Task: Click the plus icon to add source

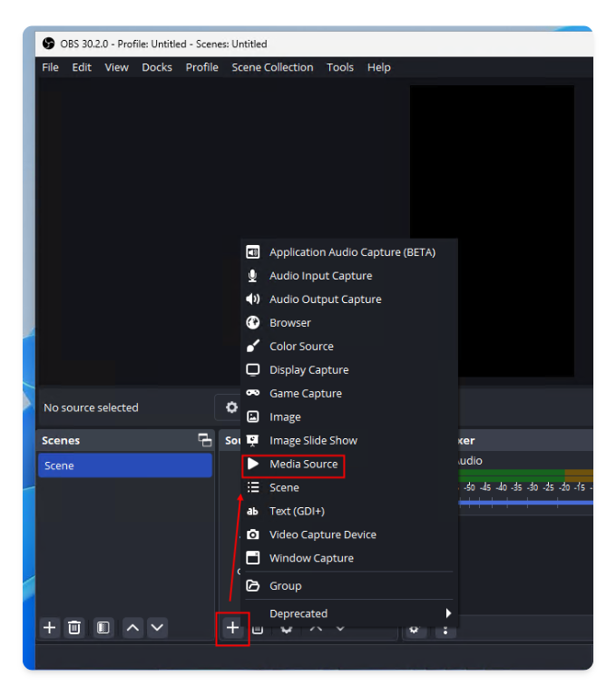Action: pyautogui.click(x=232, y=628)
